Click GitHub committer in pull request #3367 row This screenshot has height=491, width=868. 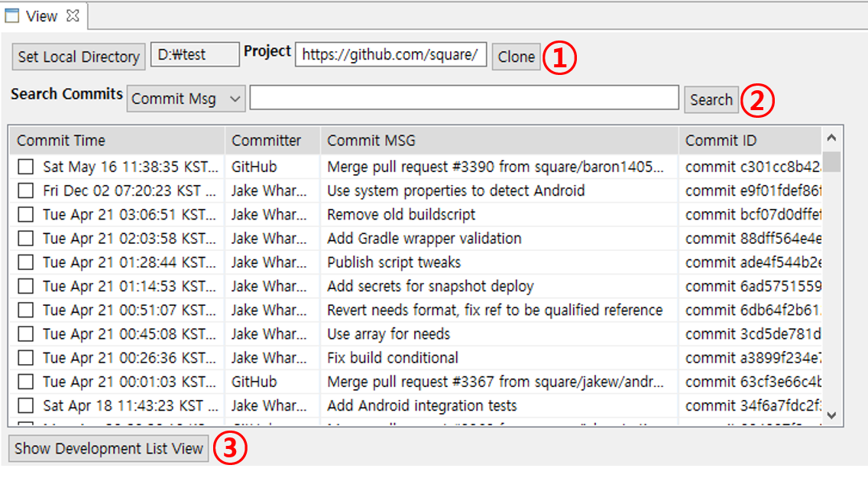tap(254, 382)
